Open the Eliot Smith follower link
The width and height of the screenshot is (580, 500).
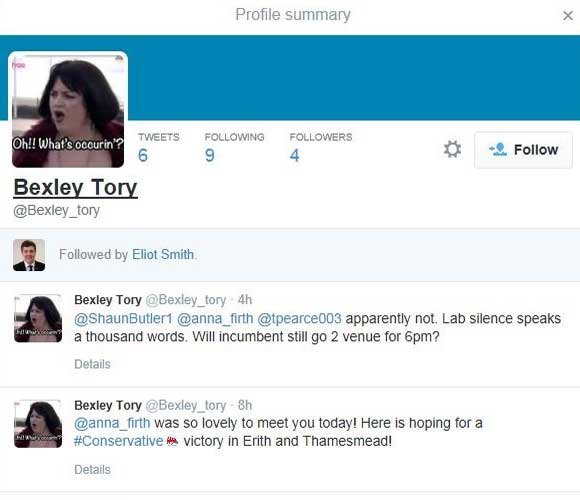click(163, 254)
